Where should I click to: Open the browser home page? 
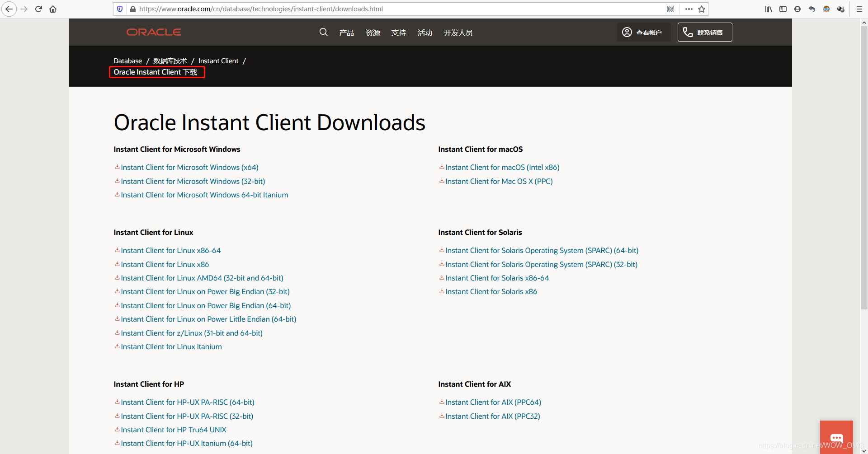[x=53, y=9]
